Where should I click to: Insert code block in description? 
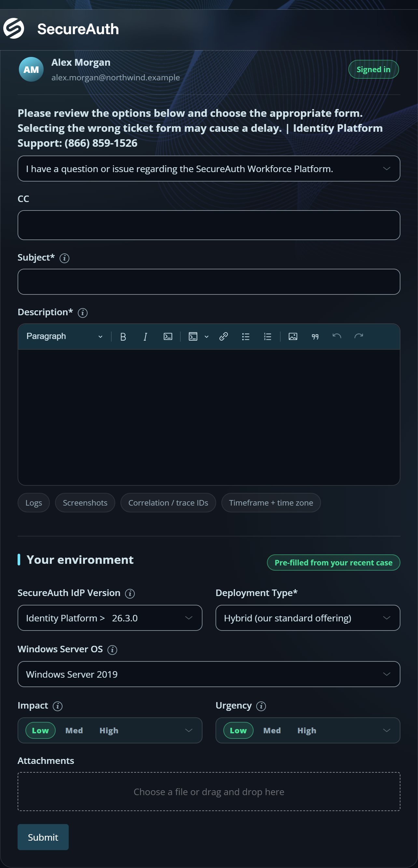click(193, 337)
